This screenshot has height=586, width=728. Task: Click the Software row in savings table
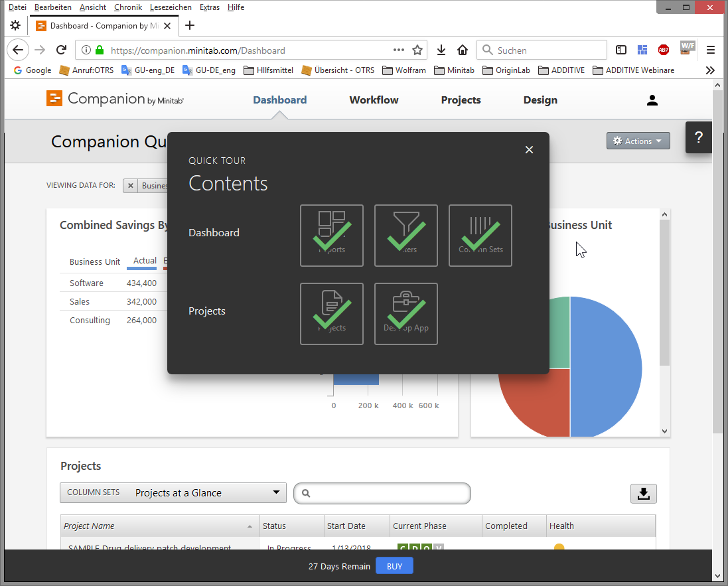click(113, 283)
